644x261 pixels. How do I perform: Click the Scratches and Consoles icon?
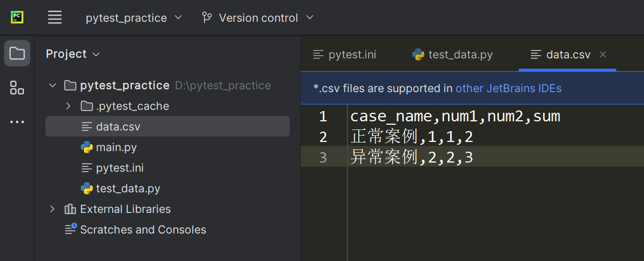[x=71, y=230]
